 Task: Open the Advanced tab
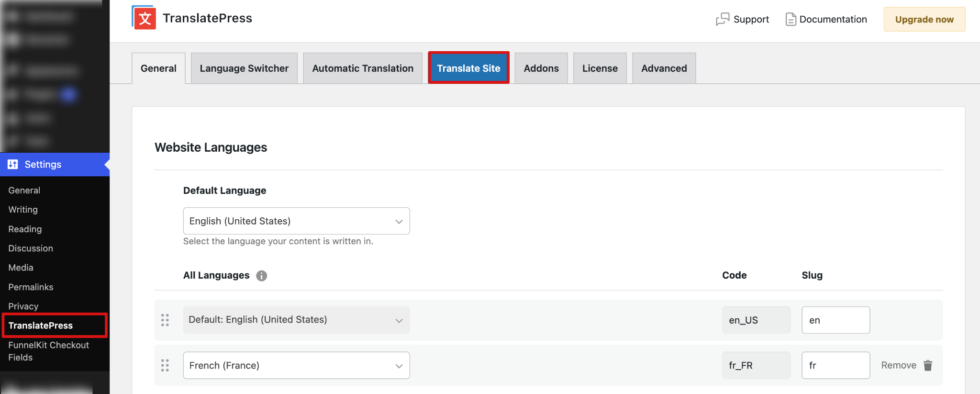[x=664, y=68]
